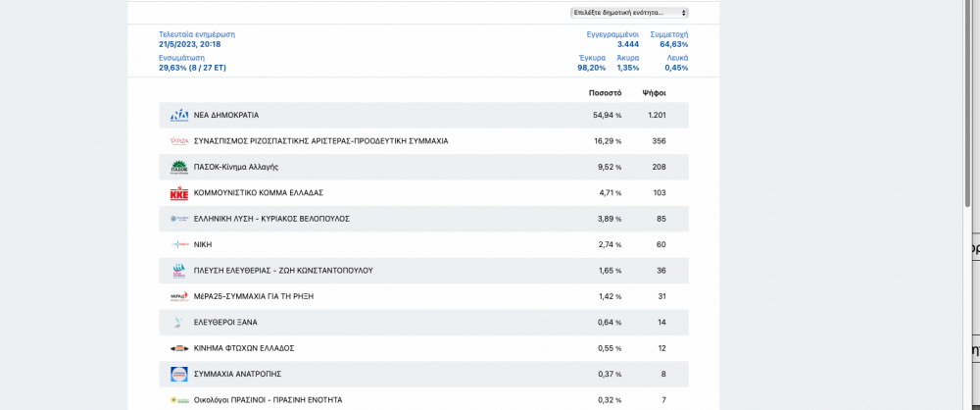Click the Kinima Ftochon Ellados logo
Image resolution: width=980 pixels, height=410 pixels.
(x=179, y=348)
